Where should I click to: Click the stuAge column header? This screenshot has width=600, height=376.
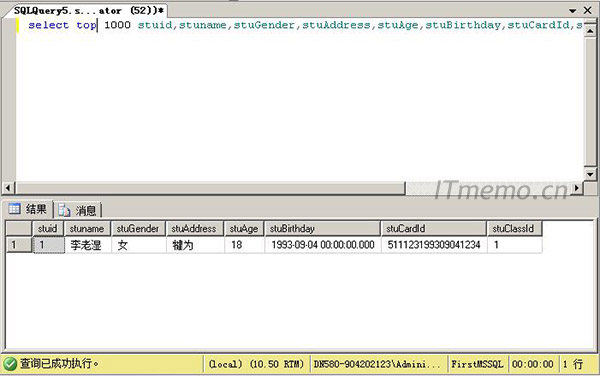click(x=244, y=229)
